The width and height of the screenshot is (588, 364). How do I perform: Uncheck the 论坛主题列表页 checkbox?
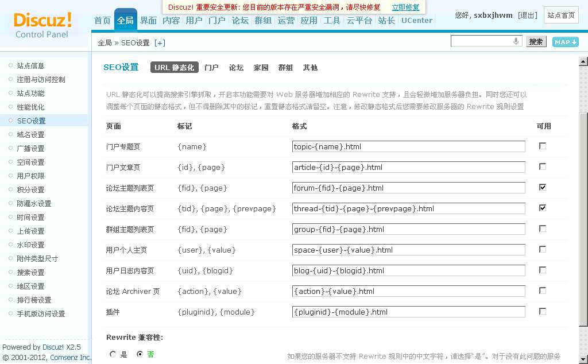click(x=543, y=187)
